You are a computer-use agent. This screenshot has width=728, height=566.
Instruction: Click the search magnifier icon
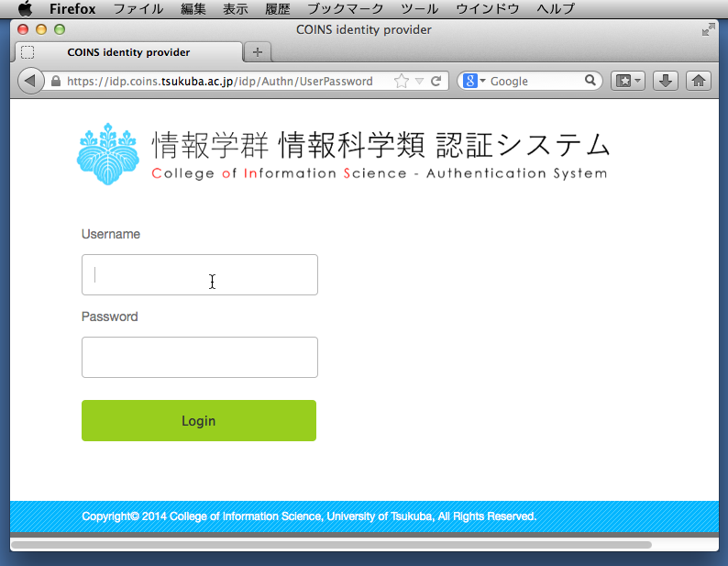590,81
